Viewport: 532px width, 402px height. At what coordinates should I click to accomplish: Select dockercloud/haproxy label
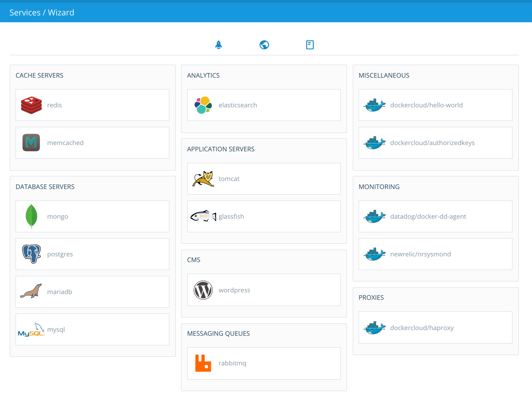tap(422, 328)
